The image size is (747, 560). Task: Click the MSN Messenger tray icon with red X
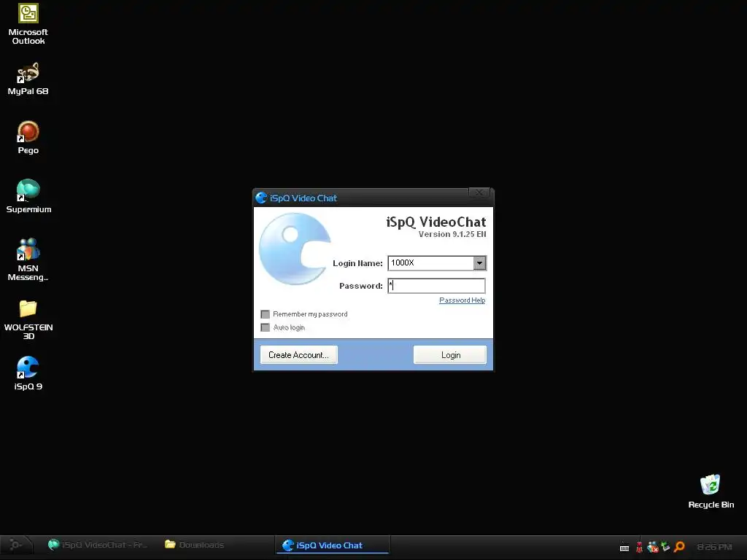coord(653,547)
